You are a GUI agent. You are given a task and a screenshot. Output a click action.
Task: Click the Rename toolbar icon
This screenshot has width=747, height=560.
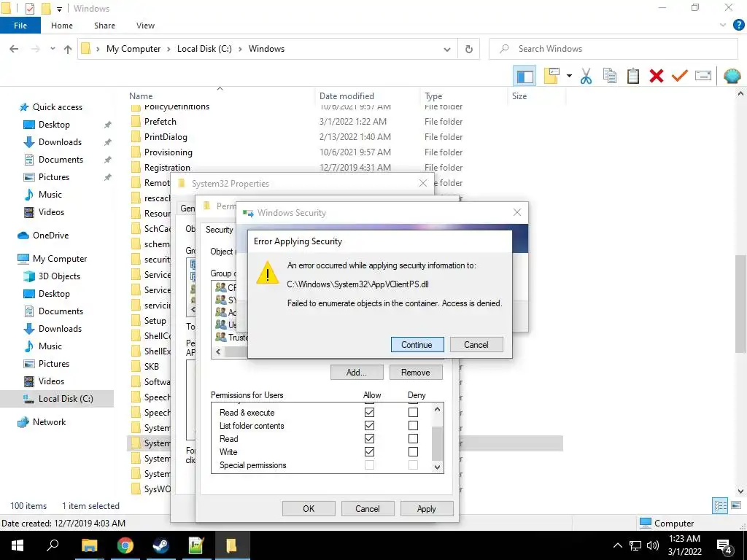coord(703,76)
